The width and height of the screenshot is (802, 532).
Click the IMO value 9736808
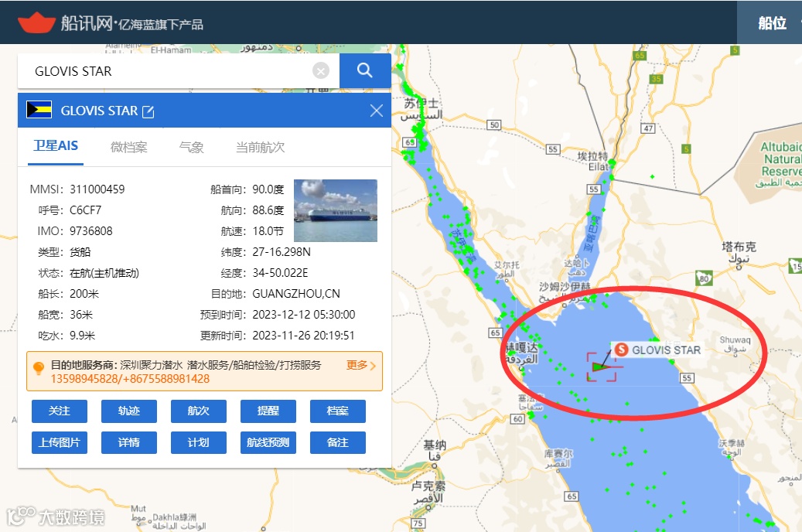pos(91,231)
